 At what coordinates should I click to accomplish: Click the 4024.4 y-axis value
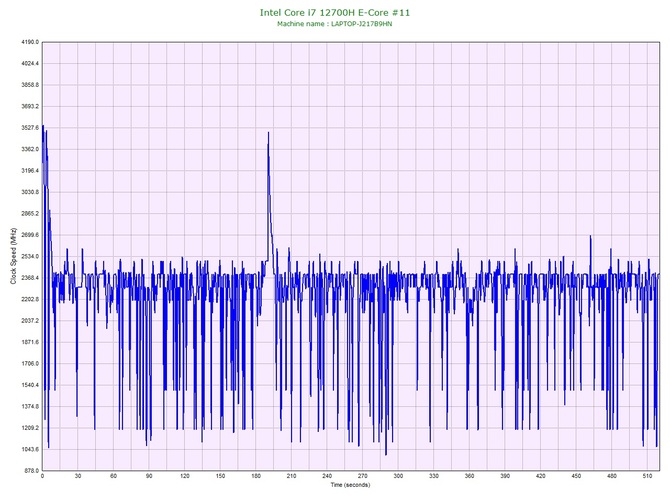[30, 63]
